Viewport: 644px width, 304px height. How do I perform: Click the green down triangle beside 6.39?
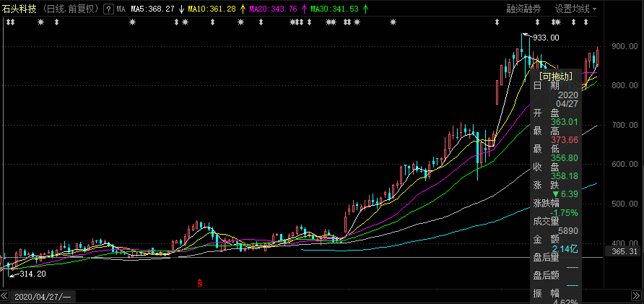[556, 194]
